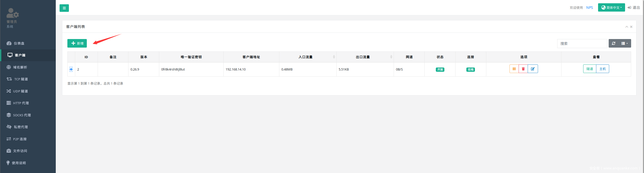Screen dimensions: 644x173
Task: Open 域名解析 from the sidebar
Action: tap(20, 67)
